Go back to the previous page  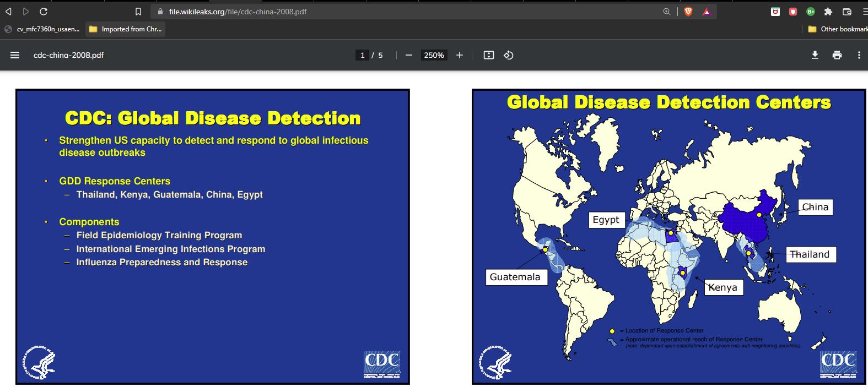click(8, 12)
